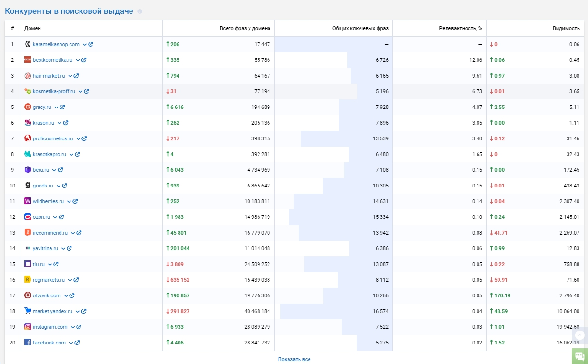This screenshot has height=364, width=588.
Task: Open facebook.com external link icon
Action: pos(77,343)
